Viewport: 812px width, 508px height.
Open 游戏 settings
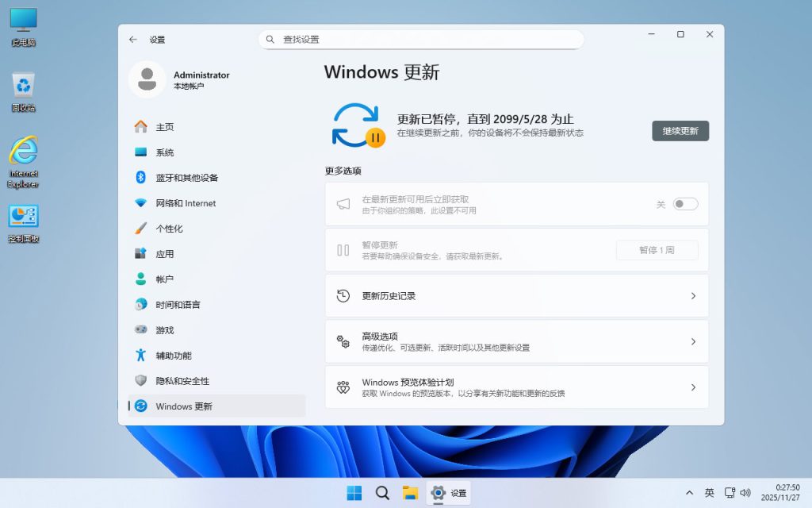(163, 329)
